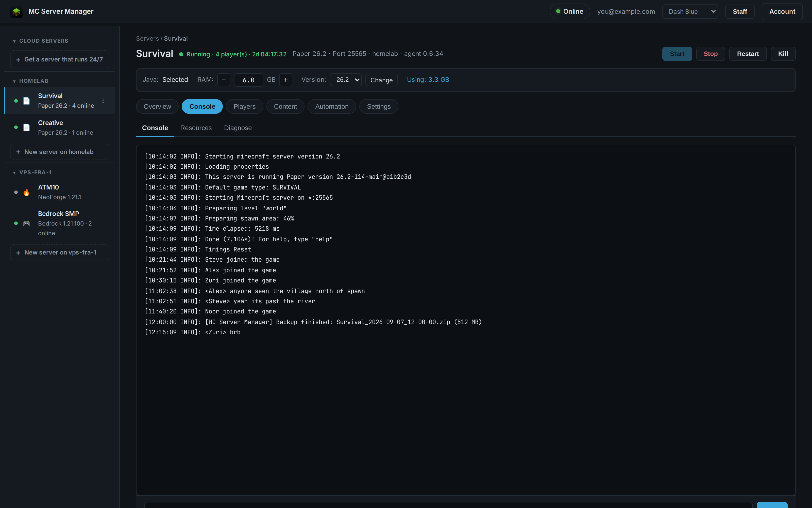Click the MC Server Manager title text
812x508 pixels.
(x=61, y=11)
